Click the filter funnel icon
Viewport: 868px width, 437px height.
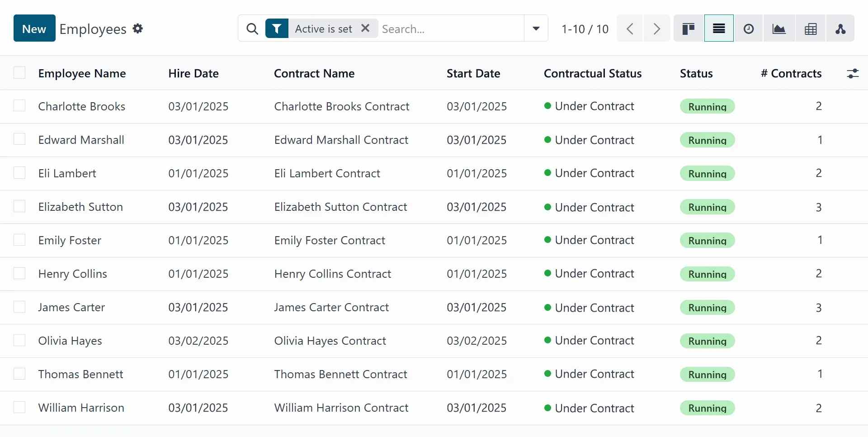277,28
